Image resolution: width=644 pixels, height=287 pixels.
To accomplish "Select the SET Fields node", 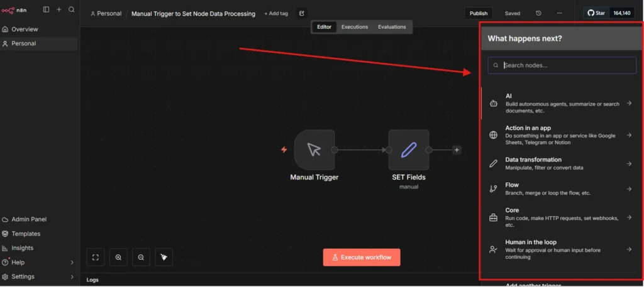I will [409, 150].
